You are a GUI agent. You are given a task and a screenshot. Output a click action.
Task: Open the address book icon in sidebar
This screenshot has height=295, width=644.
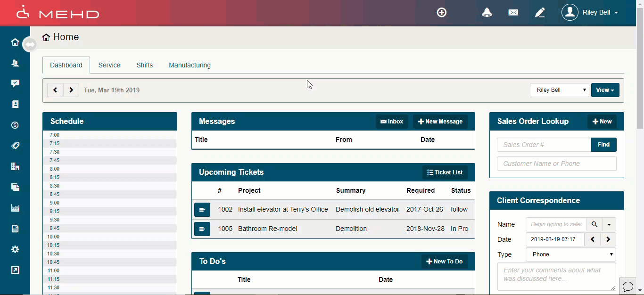15,104
